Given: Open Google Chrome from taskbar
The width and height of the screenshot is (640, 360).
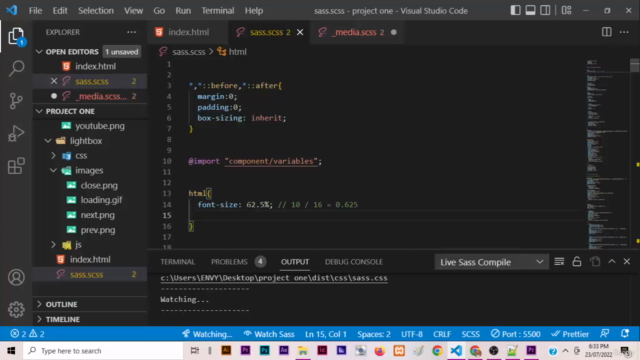Looking at the screenshot, I should 437,351.
